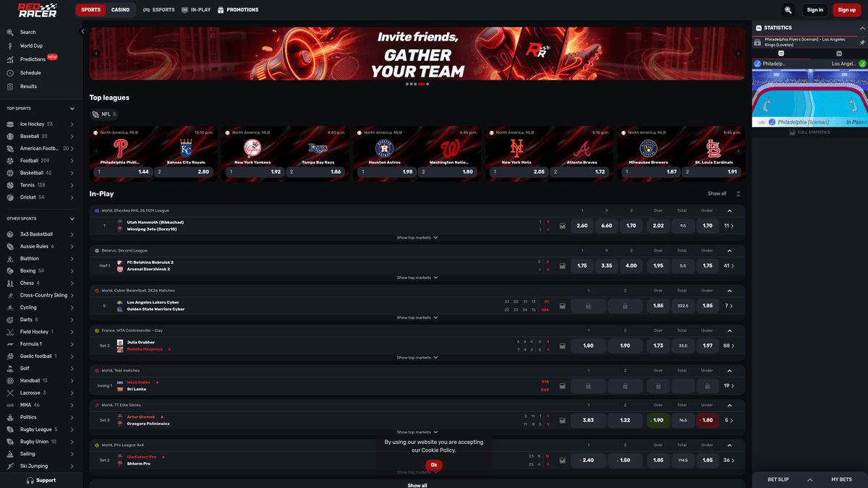This screenshot has height=488, width=868.
Task: Switch to the CASINO tab
Action: [121, 10]
